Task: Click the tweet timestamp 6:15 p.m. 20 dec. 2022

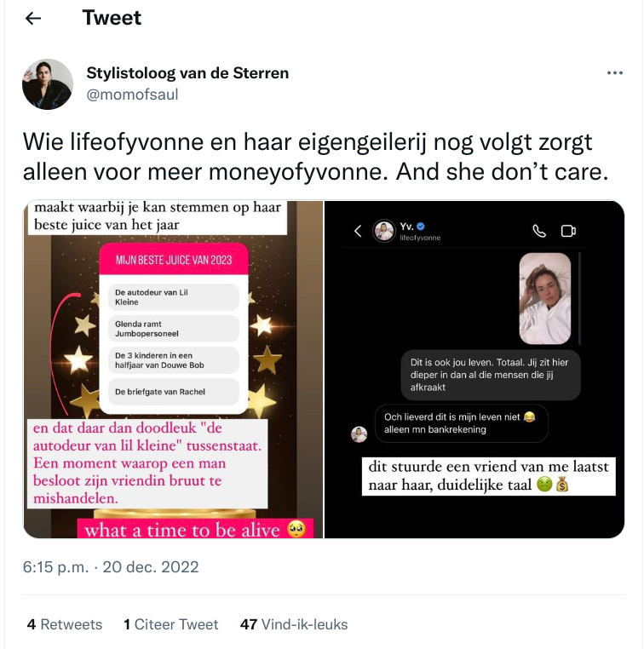Action: (x=111, y=566)
